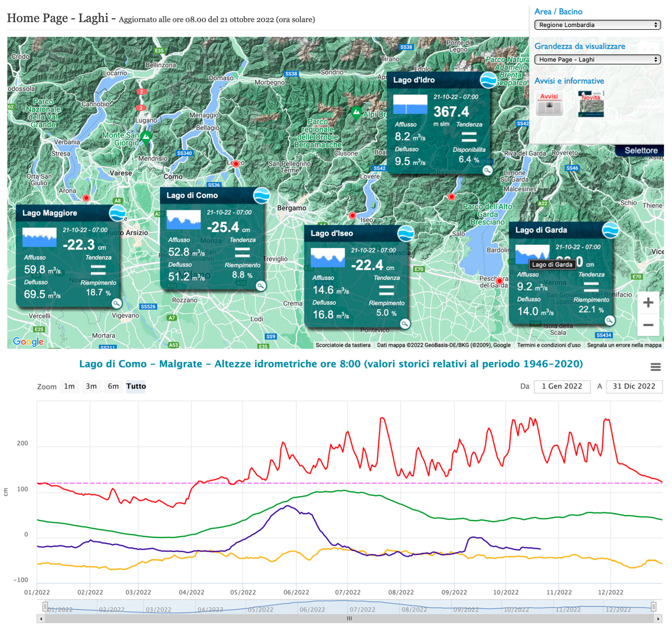Toggle the Selettore panel tab
This screenshot has width=672, height=631.
(x=641, y=150)
